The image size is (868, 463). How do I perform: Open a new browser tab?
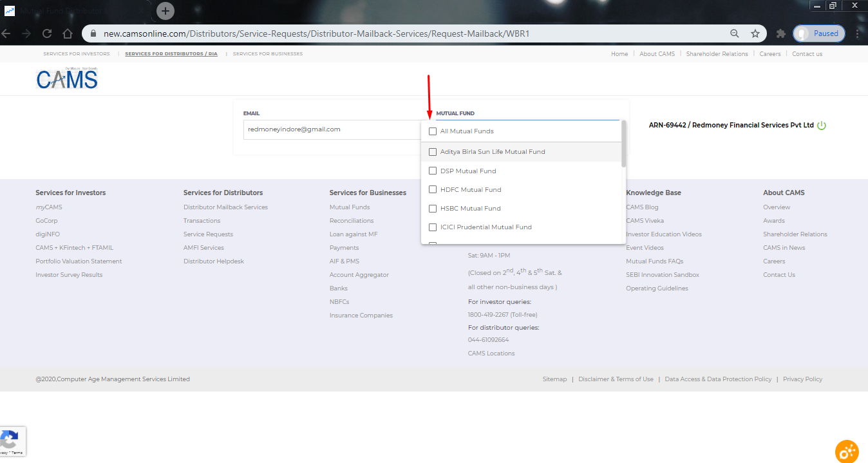tap(165, 10)
